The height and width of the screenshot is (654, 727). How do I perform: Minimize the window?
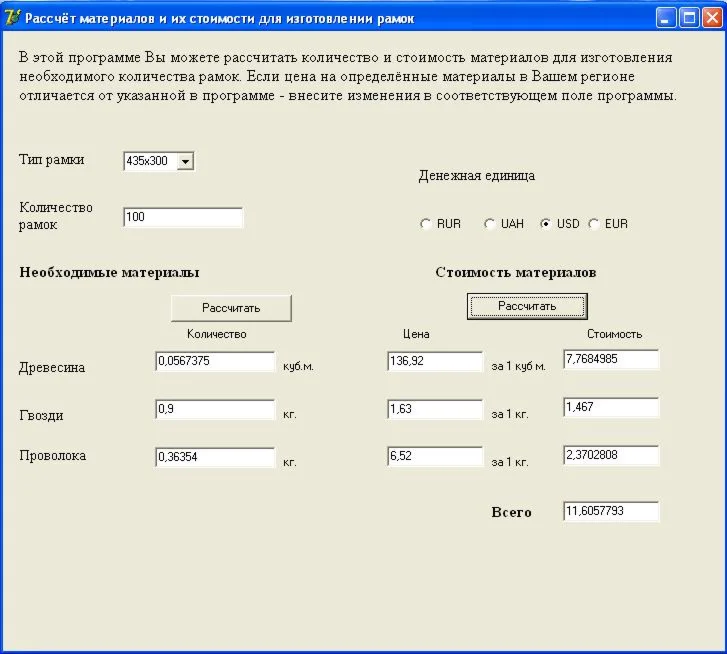pos(666,18)
